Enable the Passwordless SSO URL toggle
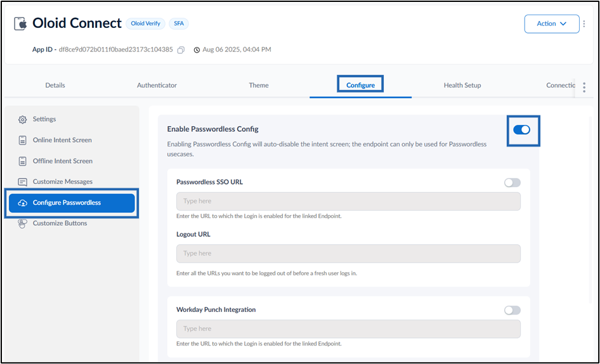 [512, 183]
